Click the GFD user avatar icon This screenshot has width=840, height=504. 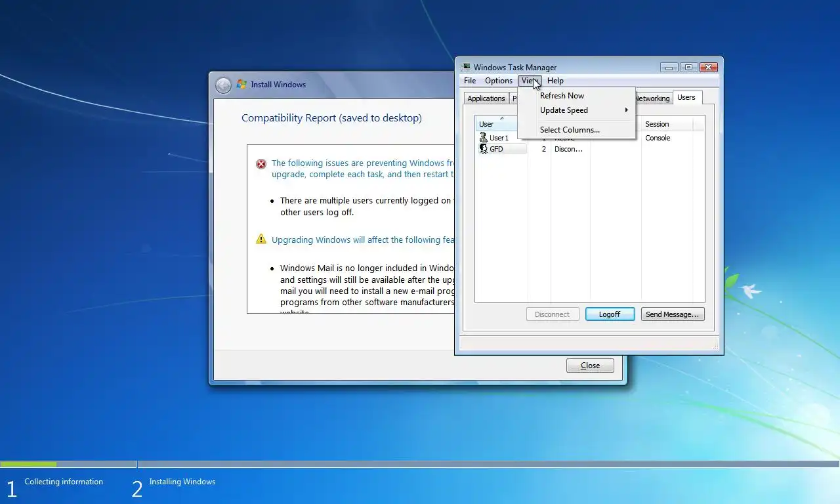(x=484, y=149)
